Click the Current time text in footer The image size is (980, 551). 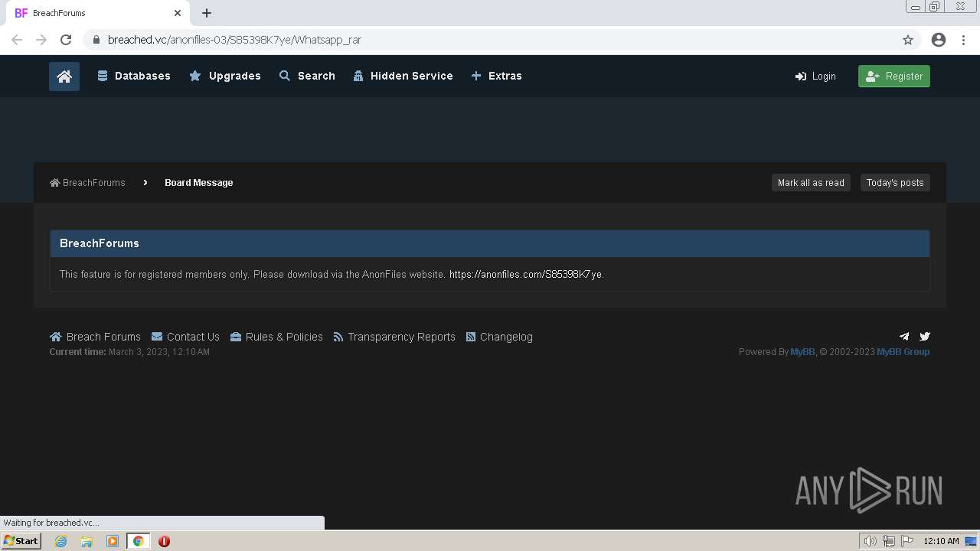[129, 352]
